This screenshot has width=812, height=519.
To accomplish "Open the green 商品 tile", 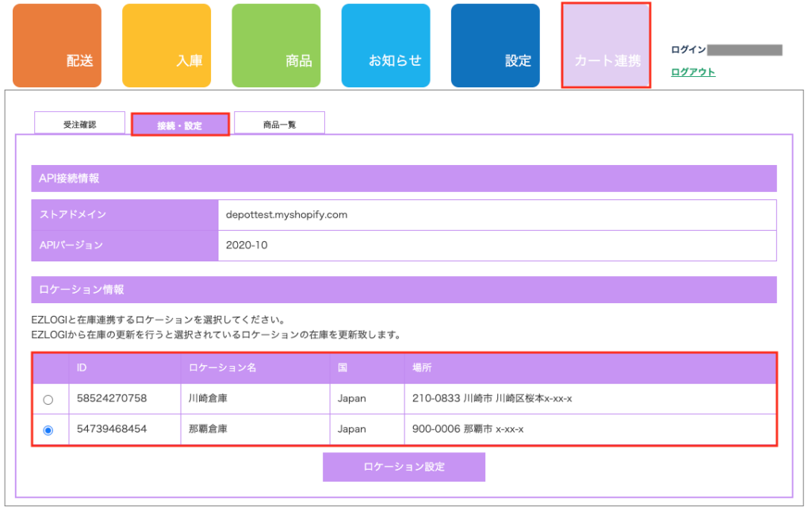I will (x=276, y=46).
